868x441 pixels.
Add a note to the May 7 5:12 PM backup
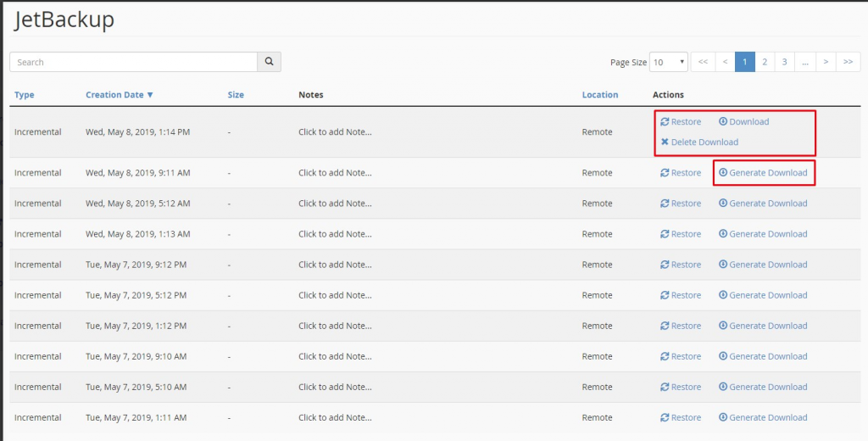(x=335, y=295)
